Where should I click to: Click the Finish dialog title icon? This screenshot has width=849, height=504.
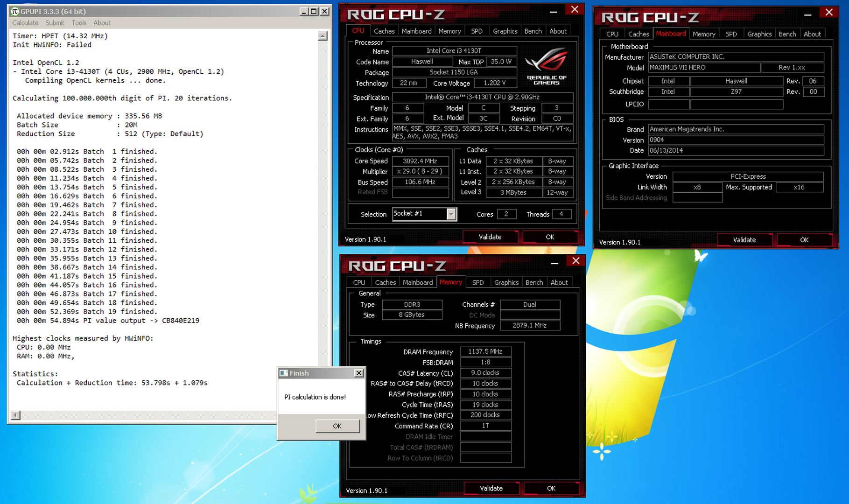tap(284, 373)
